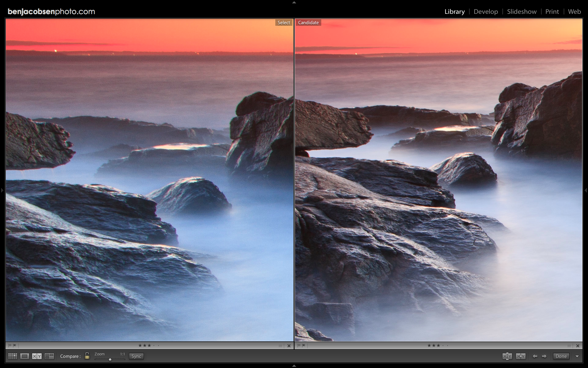Image resolution: width=588 pixels, height=368 pixels.
Task: Click the Zoom slider handle
Action: tap(110, 359)
